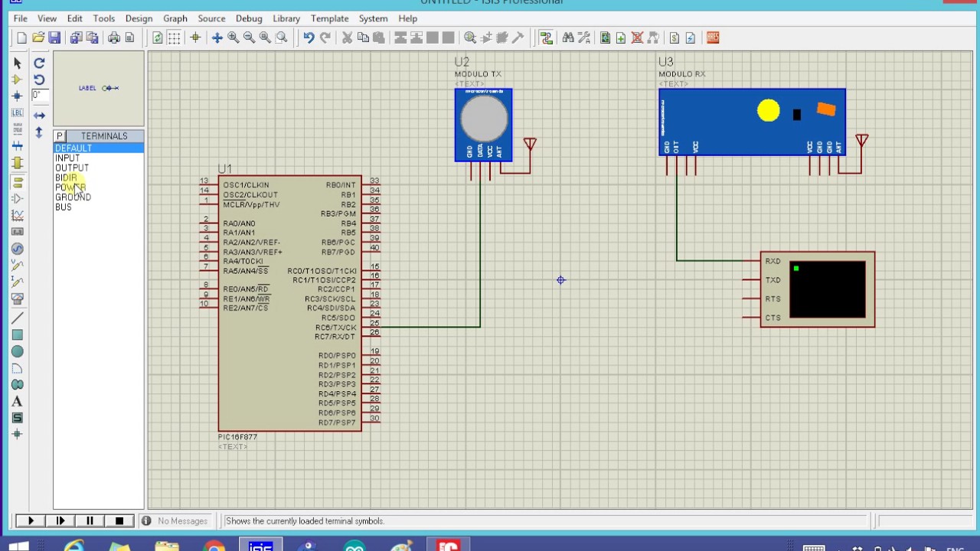980x551 pixels.
Task: Choose the Selection mode arrow
Action: (x=17, y=63)
